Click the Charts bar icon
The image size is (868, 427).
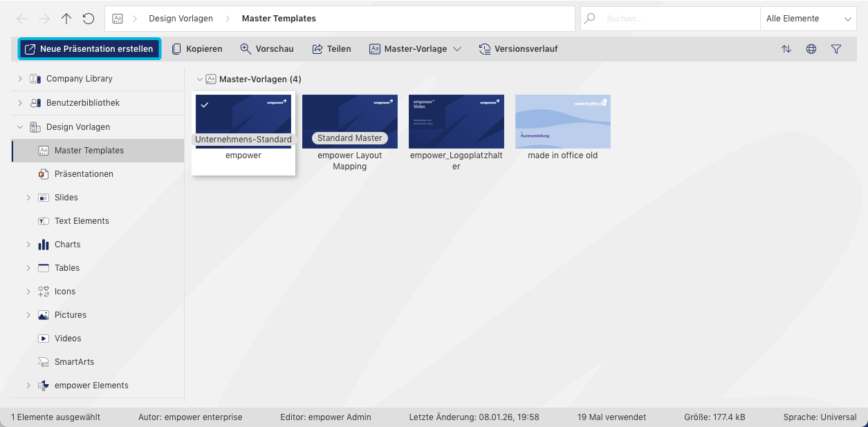[x=44, y=245]
